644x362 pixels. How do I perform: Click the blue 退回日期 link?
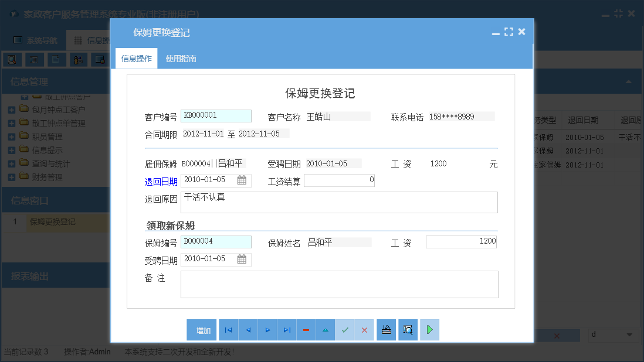pos(160,181)
